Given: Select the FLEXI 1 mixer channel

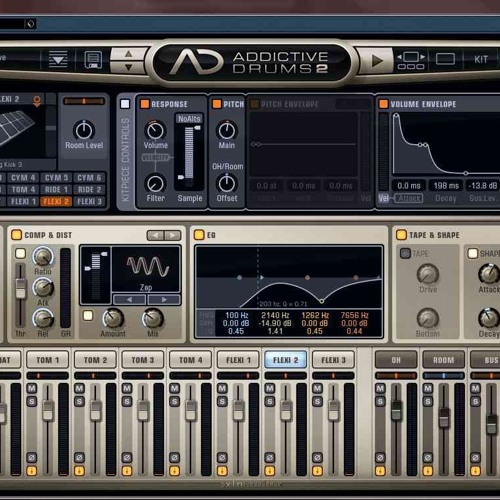Looking at the screenshot, I should (238, 360).
